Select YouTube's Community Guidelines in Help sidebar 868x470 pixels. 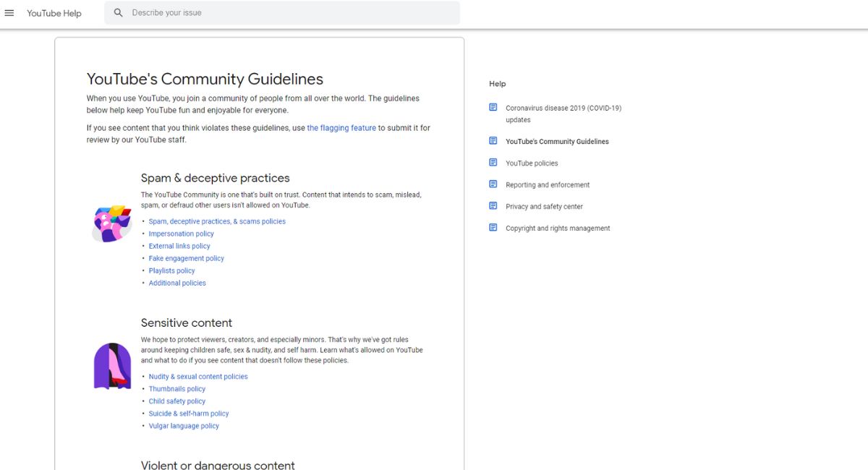tap(557, 142)
